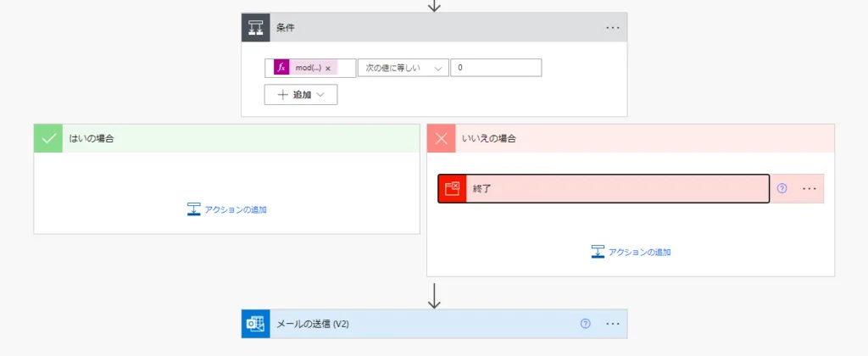Image resolution: width=868 pixels, height=356 pixels.
Task: Open the 次の値に等しい operator dropdown
Action: 403,68
